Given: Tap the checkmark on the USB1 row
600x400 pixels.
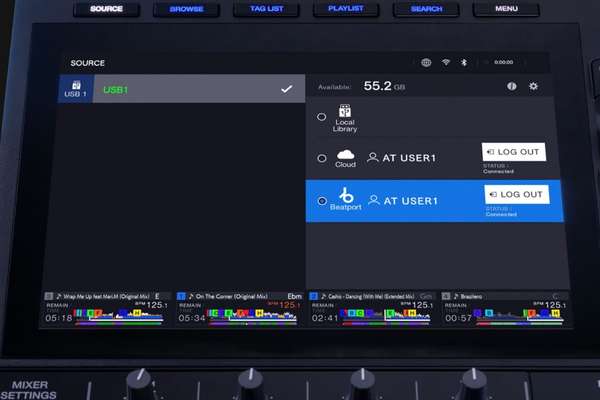Looking at the screenshot, I should point(287,89).
